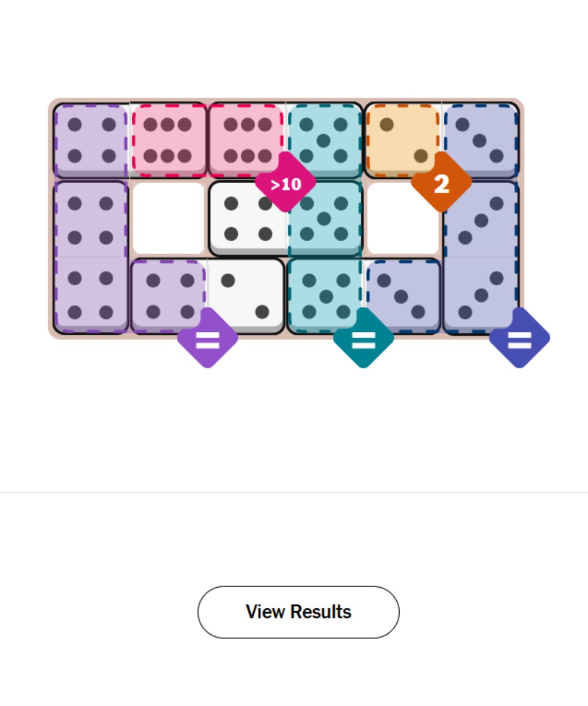
Task: Click the blue three-pip die in bottom-right corner
Action: pos(483,297)
